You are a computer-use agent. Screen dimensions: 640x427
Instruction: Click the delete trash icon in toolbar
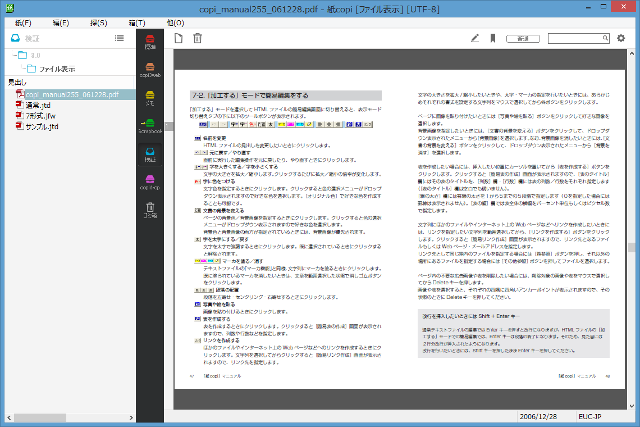pos(197,39)
